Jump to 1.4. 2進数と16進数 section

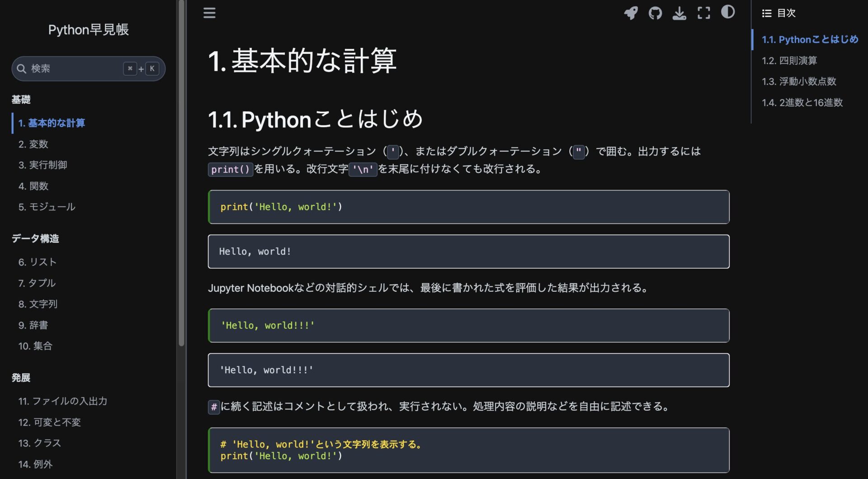(x=802, y=103)
